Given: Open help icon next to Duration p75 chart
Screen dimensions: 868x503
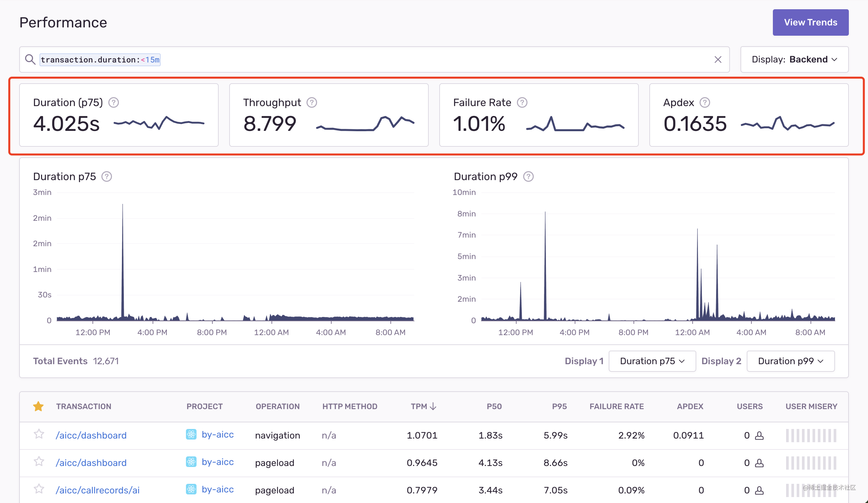Looking at the screenshot, I should (107, 176).
